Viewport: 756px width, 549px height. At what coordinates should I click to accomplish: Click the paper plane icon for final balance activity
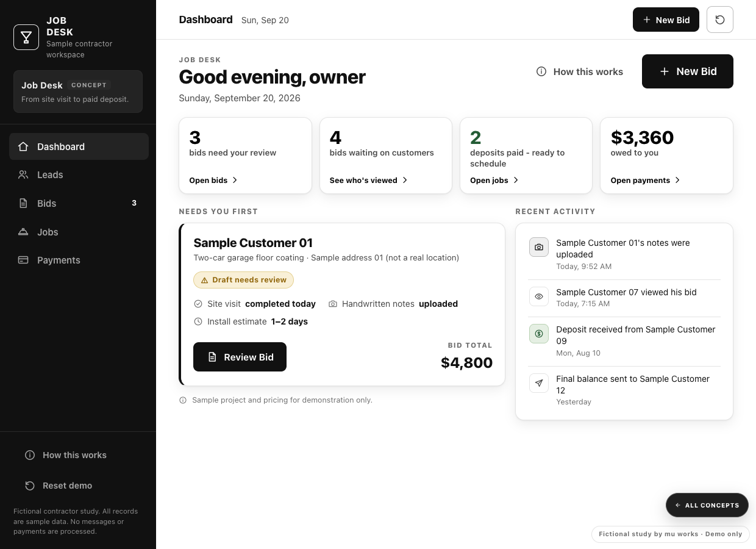point(539,383)
